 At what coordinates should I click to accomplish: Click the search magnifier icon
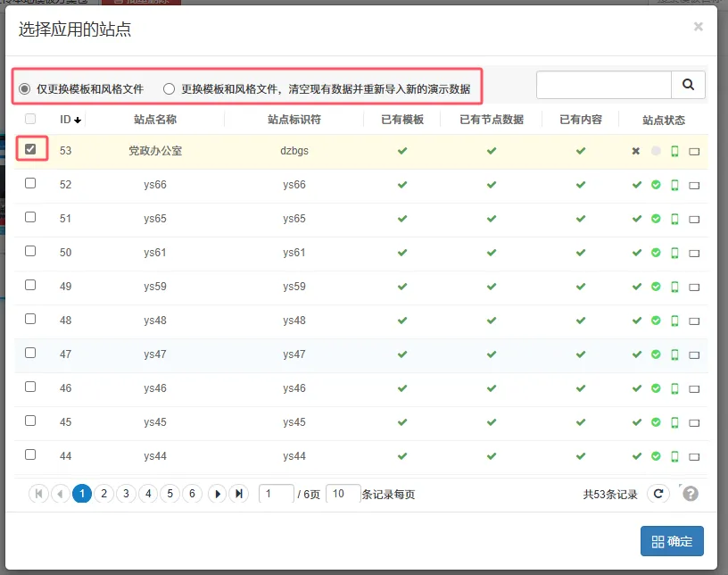688,83
